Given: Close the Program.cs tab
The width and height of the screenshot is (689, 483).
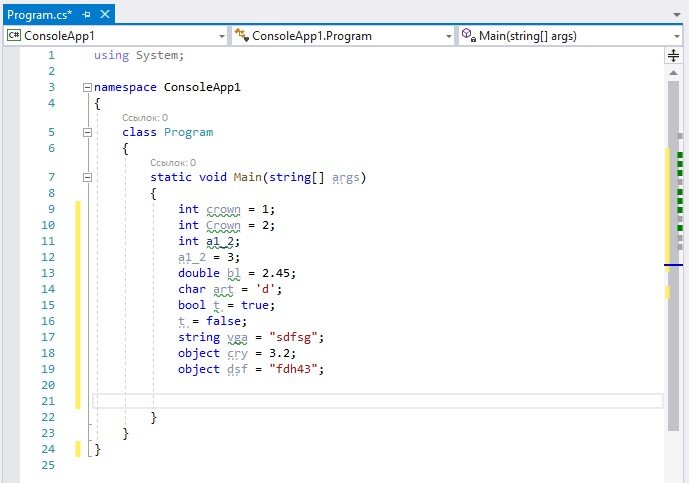Looking at the screenshot, I should click(105, 15).
